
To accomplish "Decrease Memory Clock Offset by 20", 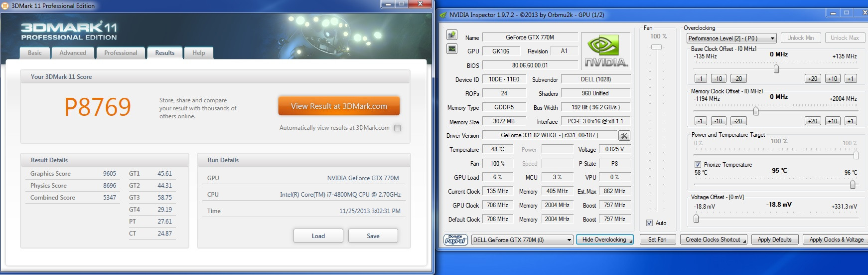I will (738, 121).
